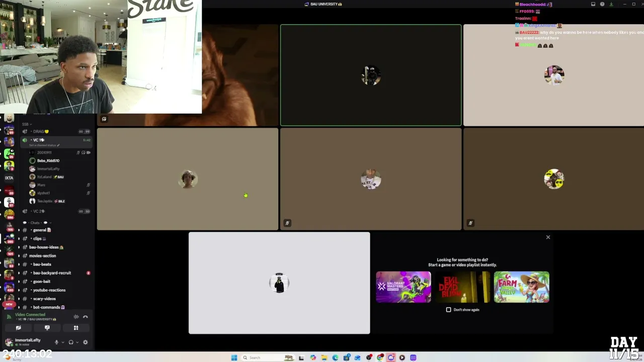Open IXTA server in server list

[x=9, y=177]
